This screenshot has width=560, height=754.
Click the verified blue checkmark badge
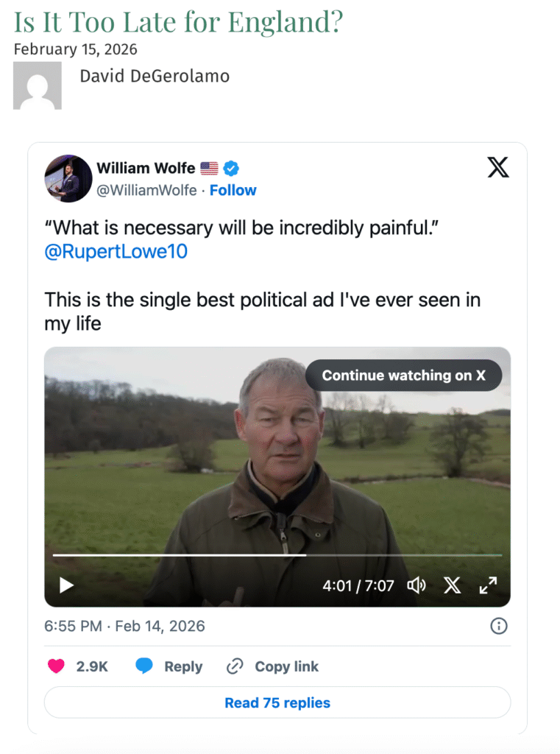(231, 169)
